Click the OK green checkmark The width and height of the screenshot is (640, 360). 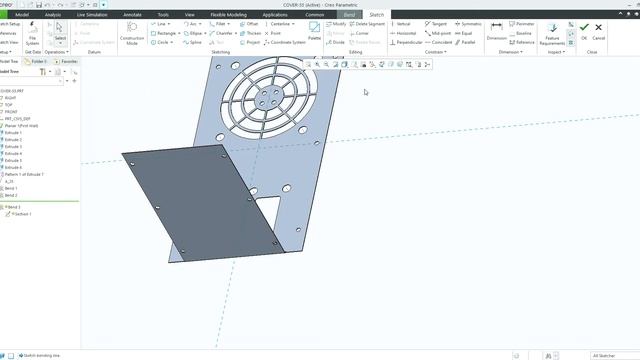[584, 31]
